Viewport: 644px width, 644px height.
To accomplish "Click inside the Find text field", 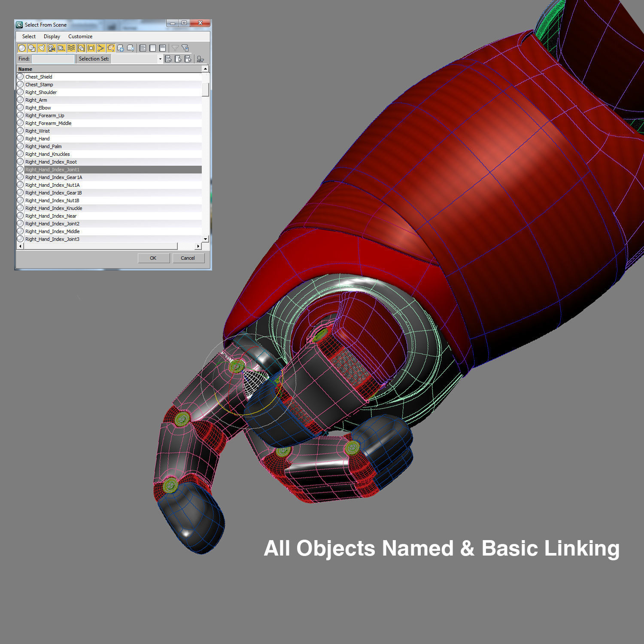I will [x=53, y=59].
